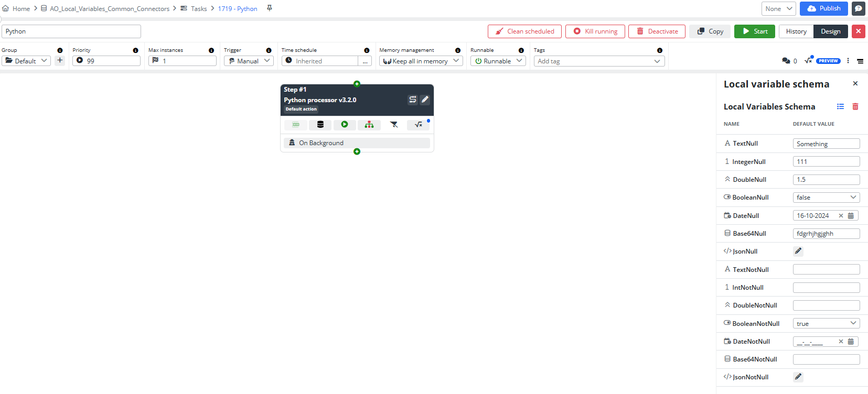Open JSON editor for JsonNull variable
Image resolution: width=868 pixels, height=394 pixels.
(x=798, y=251)
